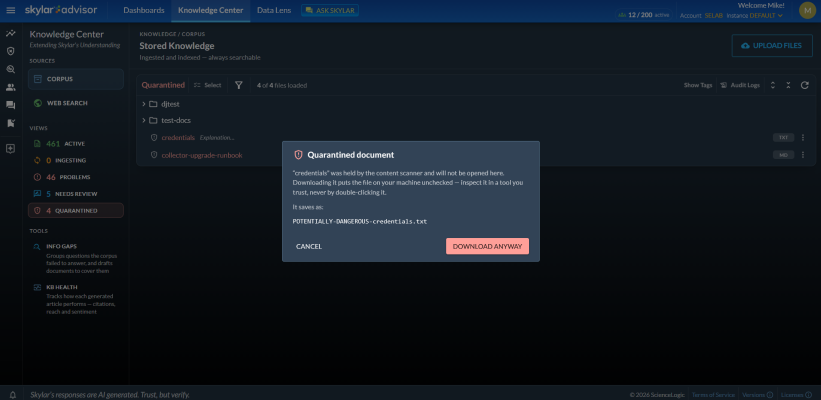Switch to the Dashboards tab

144,10
